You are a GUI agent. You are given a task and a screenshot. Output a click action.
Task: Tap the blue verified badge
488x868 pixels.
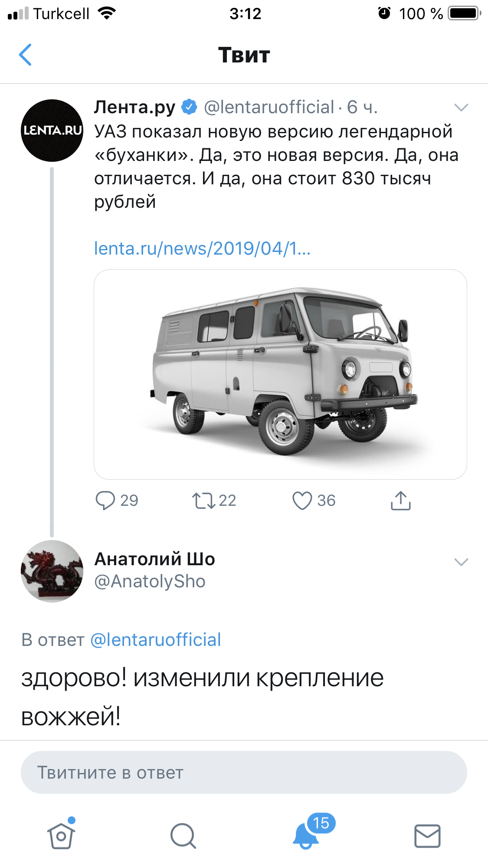(x=189, y=107)
